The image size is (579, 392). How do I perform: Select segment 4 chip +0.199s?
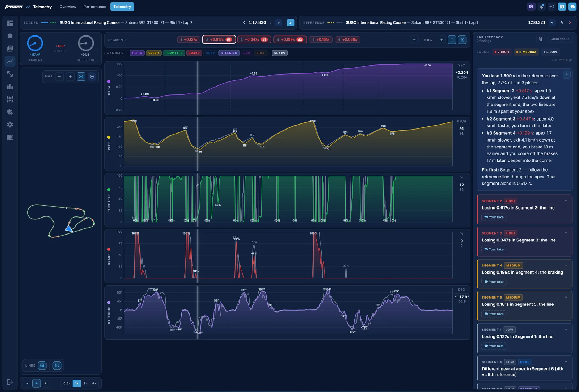click(290, 39)
